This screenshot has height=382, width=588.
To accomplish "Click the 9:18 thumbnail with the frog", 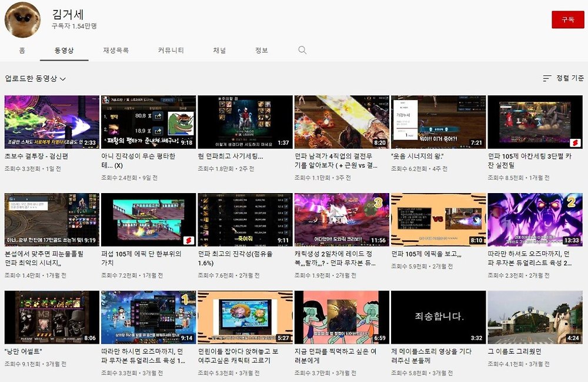I will point(149,122).
